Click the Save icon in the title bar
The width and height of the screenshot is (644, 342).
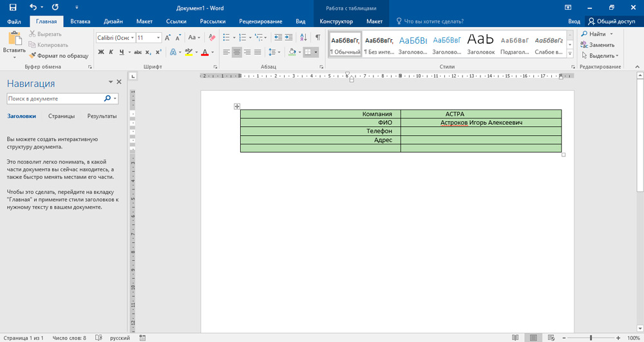[12, 7]
